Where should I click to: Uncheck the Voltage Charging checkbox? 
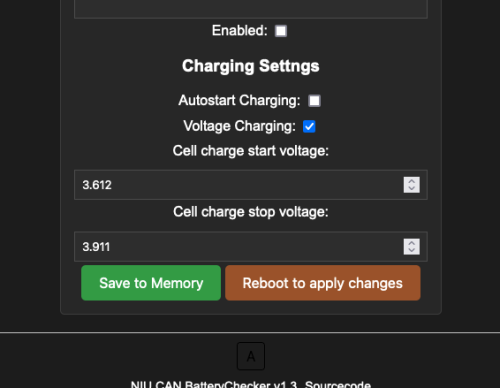pyautogui.click(x=309, y=126)
